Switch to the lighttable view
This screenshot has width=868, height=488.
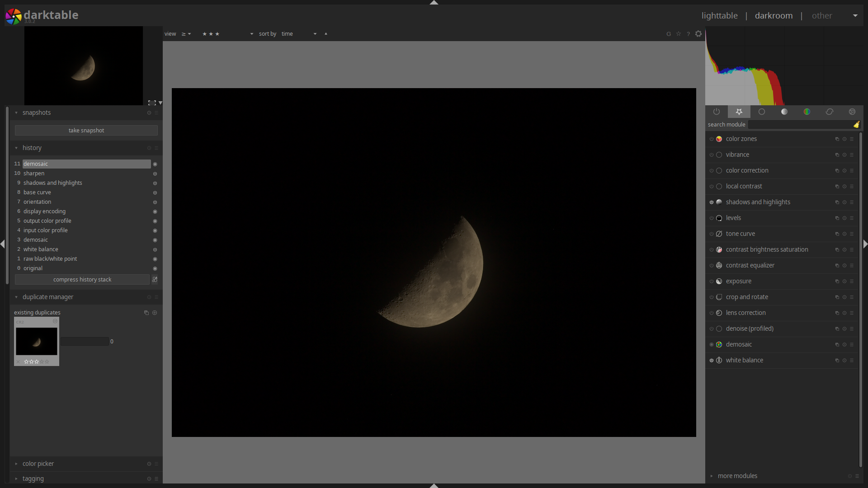click(720, 15)
